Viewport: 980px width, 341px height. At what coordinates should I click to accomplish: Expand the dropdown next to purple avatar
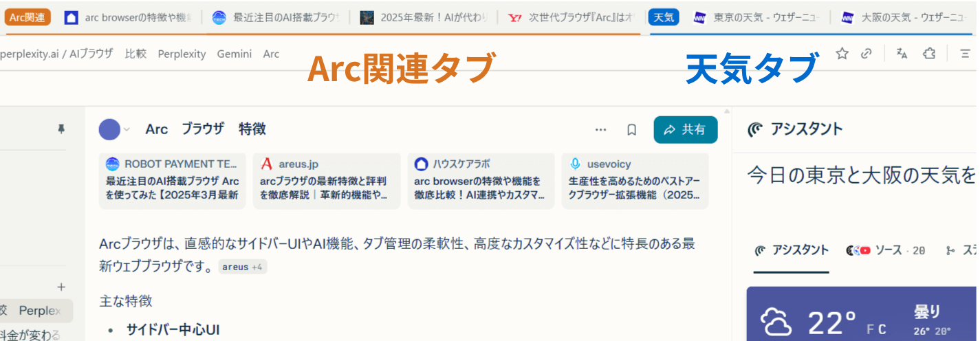pyautogui.click(x=127, y=129)
